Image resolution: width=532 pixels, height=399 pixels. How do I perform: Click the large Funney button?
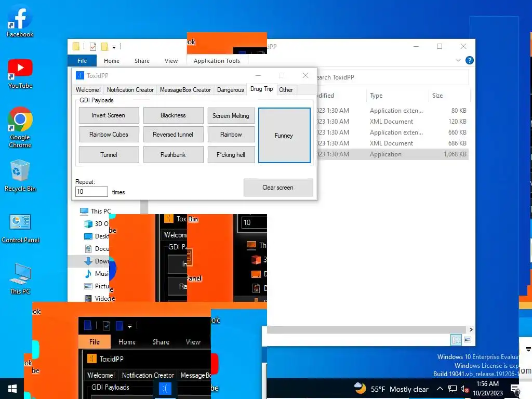point(284,136)
